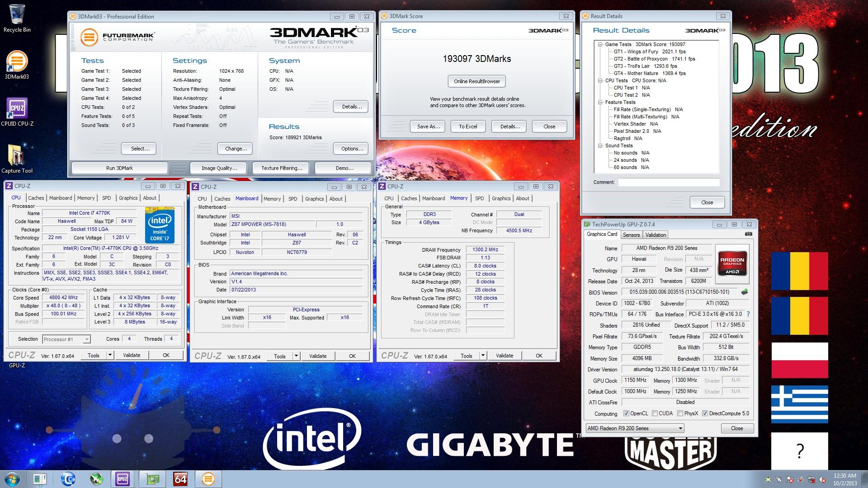Switch to SPD tab in CPU-Z Mainboard window
The width and height of the screenshot is (868, 488).
click(293, 199)
